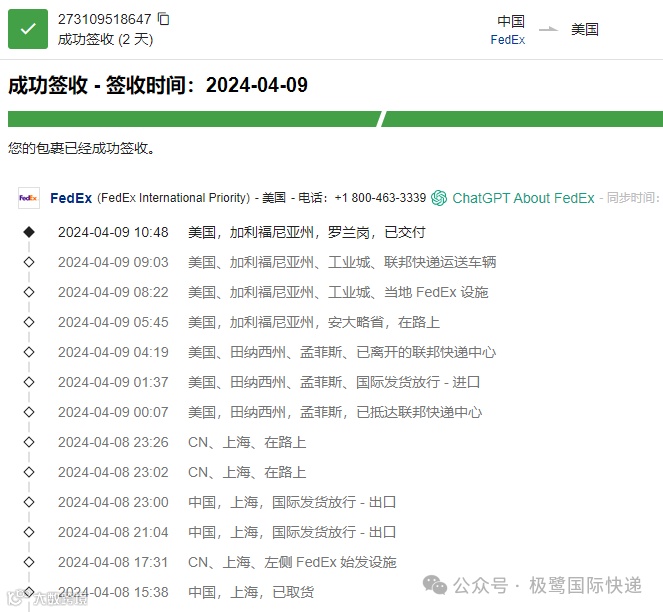Click timestamp 2024-04-09 10:48
Screen dimensions: 663x612
tap(113, 232)
